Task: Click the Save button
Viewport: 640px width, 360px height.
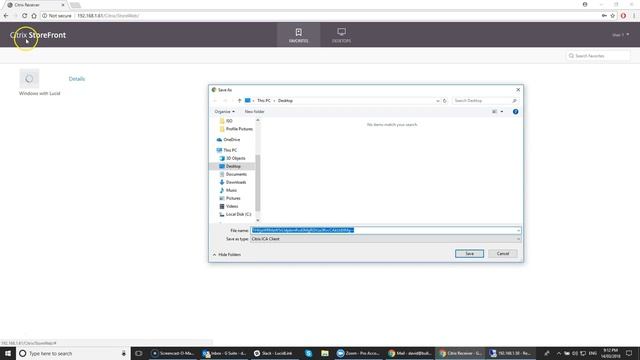Action: tap(469, 253)
